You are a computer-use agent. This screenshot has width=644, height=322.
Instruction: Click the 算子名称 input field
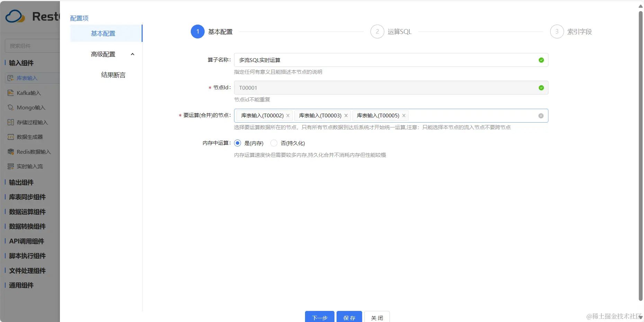click(x=391, y=60)
